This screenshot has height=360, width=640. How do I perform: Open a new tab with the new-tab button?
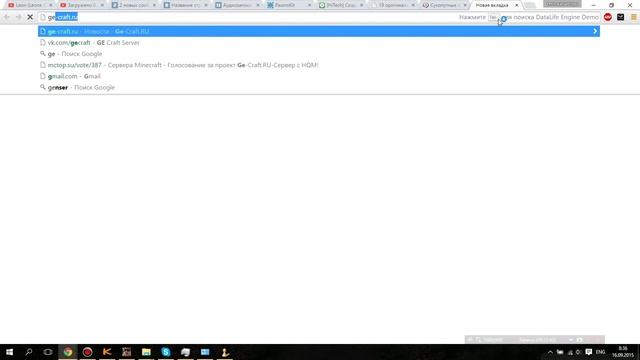click(529, 5)
